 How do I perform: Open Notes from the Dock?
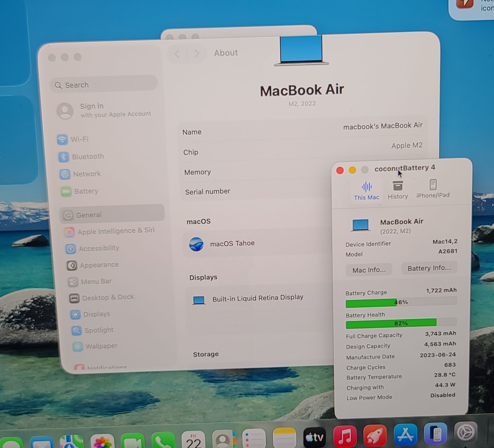(284, 438)
